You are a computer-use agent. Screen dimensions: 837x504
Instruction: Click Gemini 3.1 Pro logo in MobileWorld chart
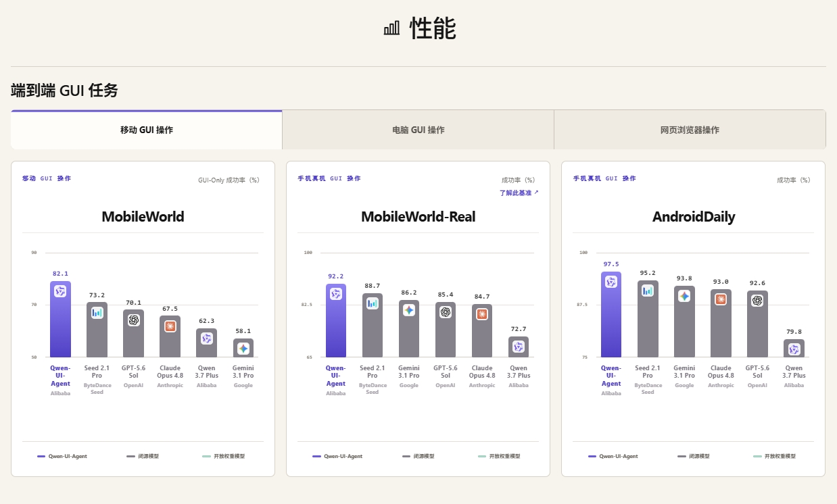[243, 349]
